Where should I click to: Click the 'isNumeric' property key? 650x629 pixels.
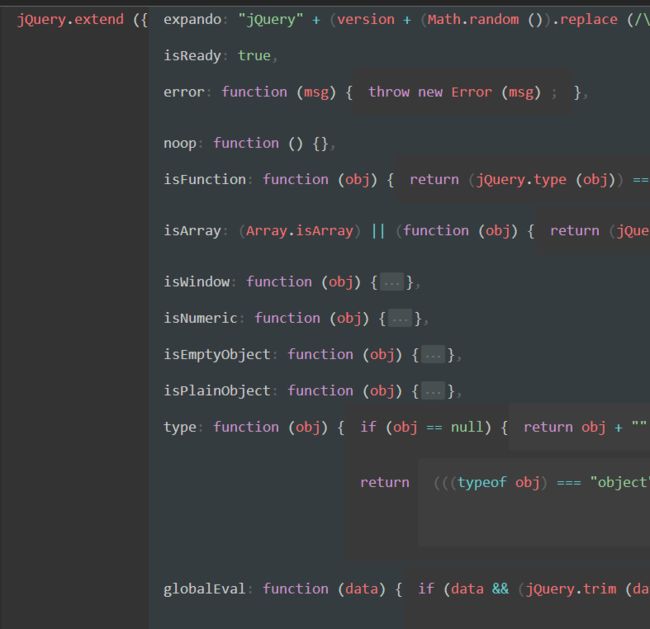(201, 318)
